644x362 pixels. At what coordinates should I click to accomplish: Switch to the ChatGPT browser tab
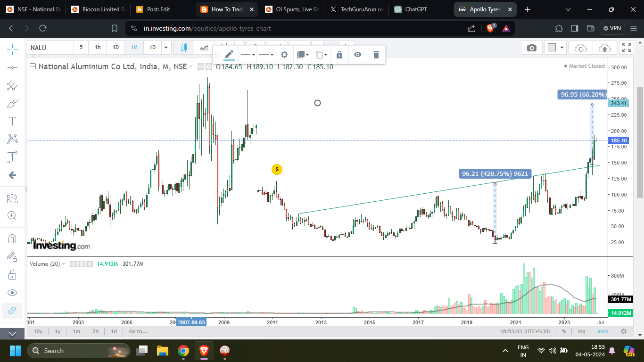(421, 9)
